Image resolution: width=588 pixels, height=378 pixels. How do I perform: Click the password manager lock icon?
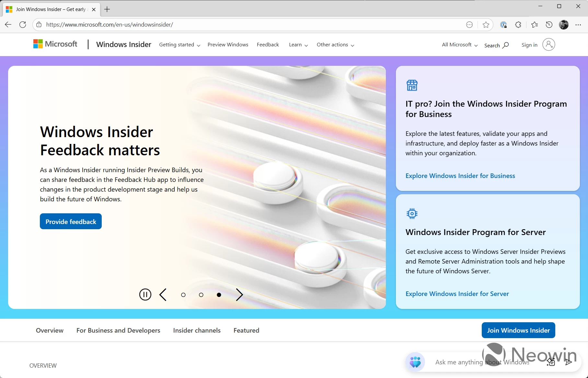point(503,25)
